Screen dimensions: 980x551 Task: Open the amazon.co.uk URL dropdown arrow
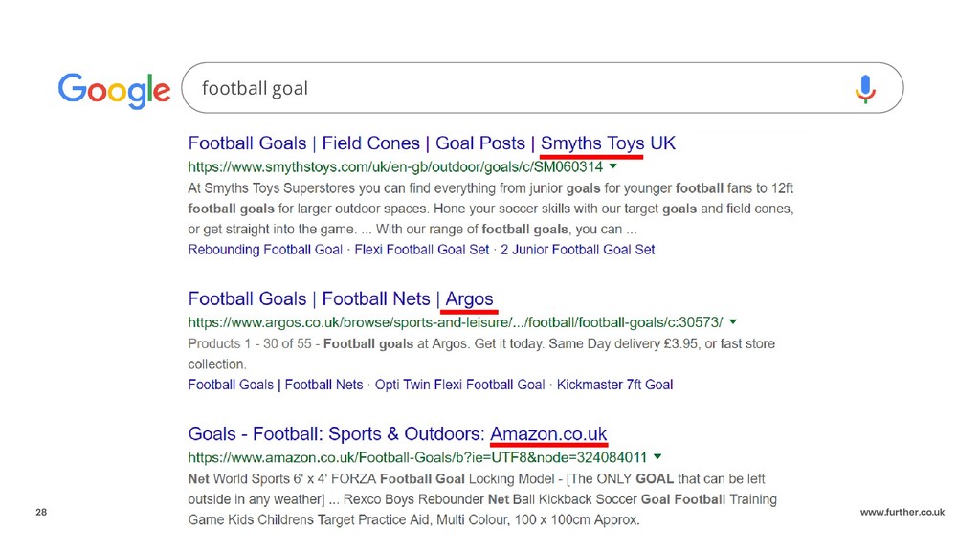657,456
